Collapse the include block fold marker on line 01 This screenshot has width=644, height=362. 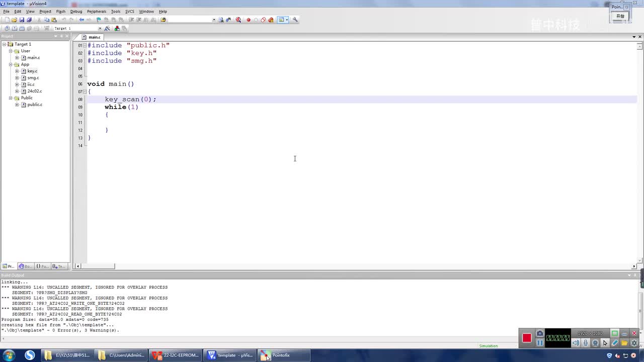tap(84, 45)
